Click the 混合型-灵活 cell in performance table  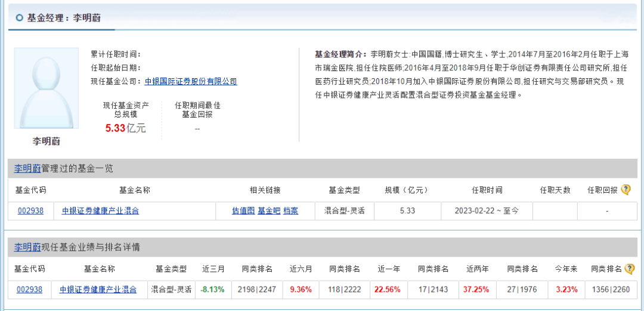pos(171,290)
